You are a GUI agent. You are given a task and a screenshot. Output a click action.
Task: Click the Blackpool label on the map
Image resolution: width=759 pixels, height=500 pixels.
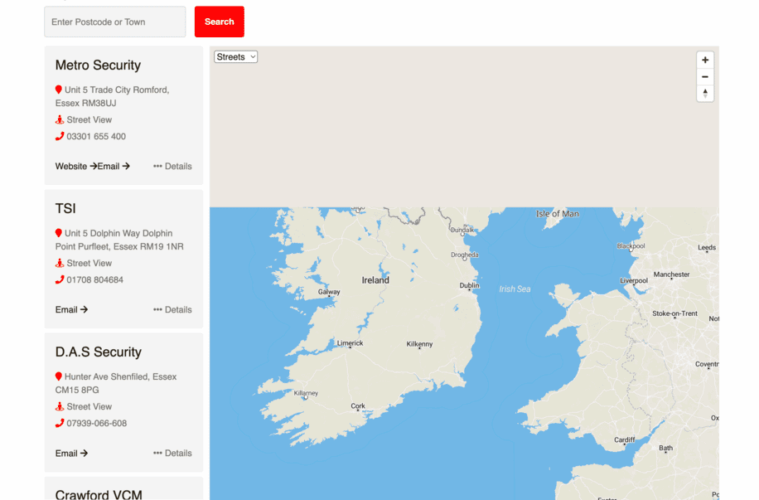tap(631, 246)
